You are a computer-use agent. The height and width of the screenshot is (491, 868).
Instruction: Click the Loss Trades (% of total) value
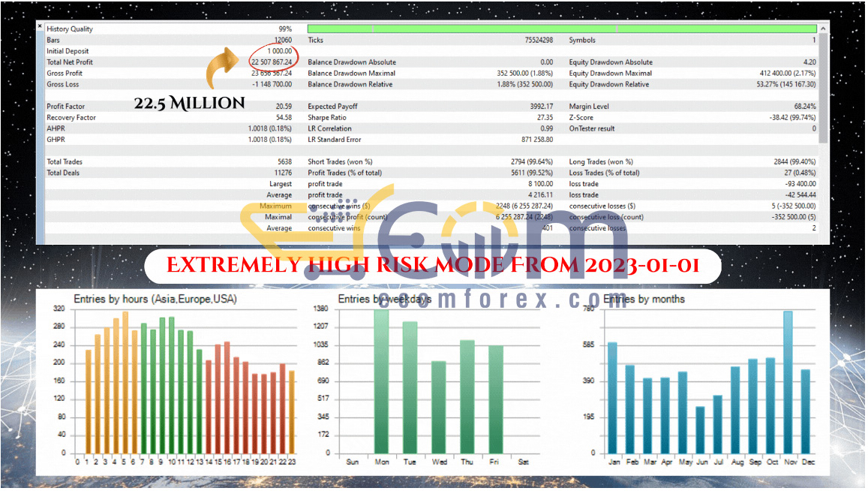click(x=800, y=173)
